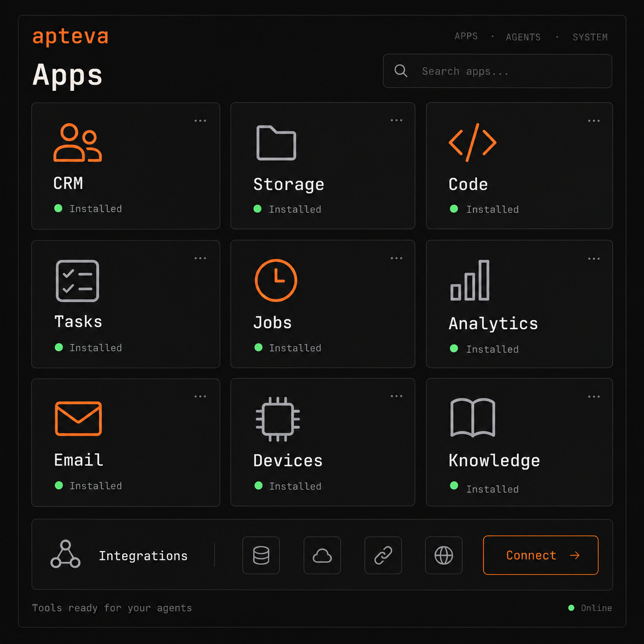The width and height of the screenshot is (644, 644).
Task: Click the Jobs clock icon
Action: click(x=276, y=280)
